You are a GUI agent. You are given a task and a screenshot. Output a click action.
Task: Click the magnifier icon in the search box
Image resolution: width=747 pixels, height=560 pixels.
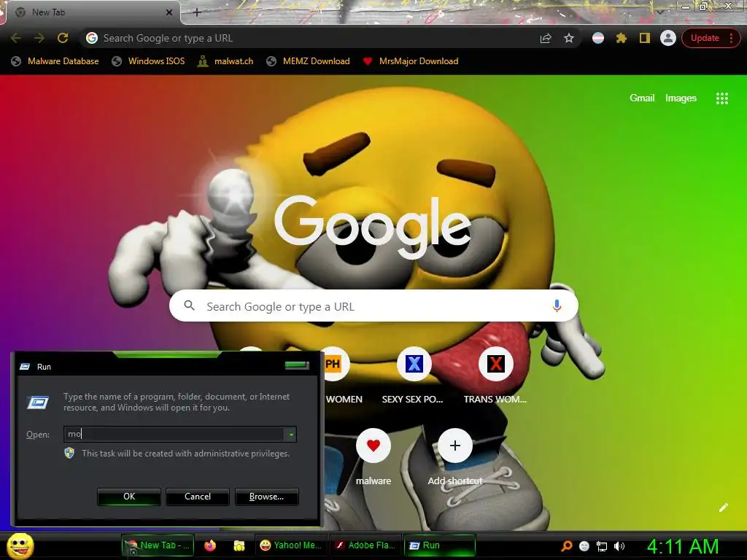click(x=189, y=306)
